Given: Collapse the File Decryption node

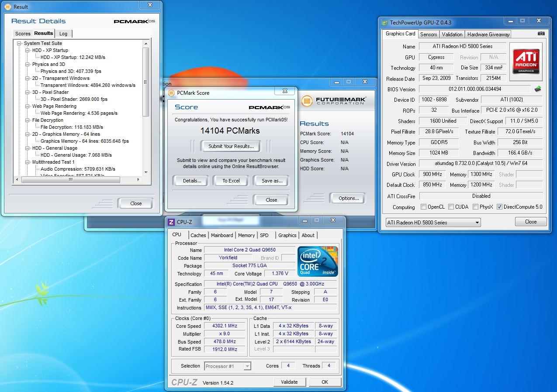Looking at the screenshot, I should (28, 120).
